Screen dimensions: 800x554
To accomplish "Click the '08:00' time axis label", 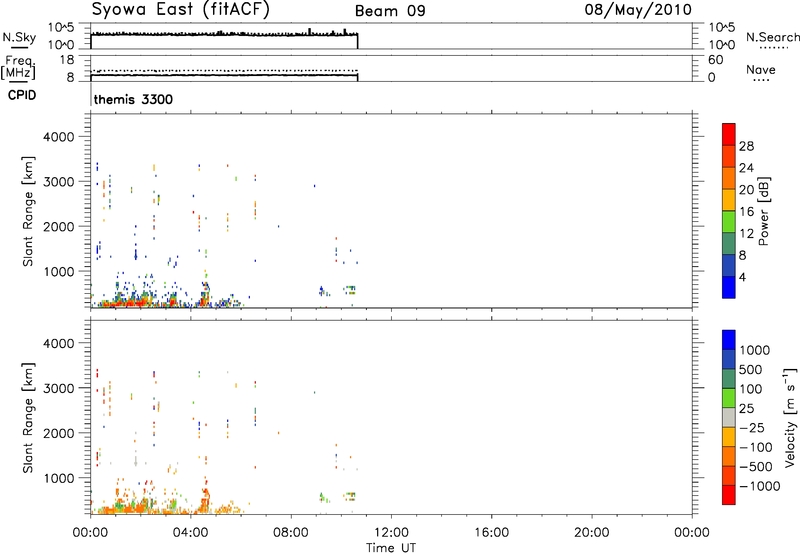I will (x=290, y=533).
